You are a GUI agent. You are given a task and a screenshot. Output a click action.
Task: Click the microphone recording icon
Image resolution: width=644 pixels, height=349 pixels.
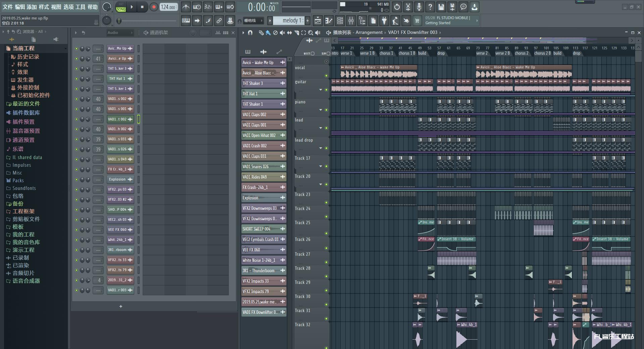[x=419, y=7]
